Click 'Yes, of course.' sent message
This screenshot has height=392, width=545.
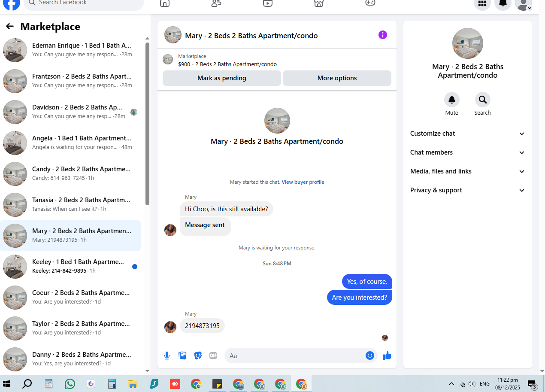[x=367, y=282]
